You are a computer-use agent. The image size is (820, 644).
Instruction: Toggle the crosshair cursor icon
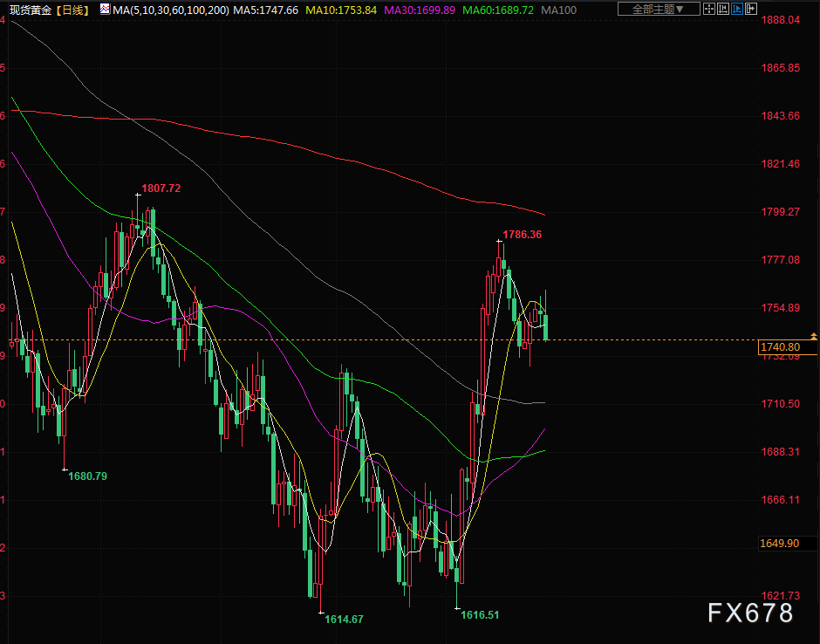tap(709, 9)
